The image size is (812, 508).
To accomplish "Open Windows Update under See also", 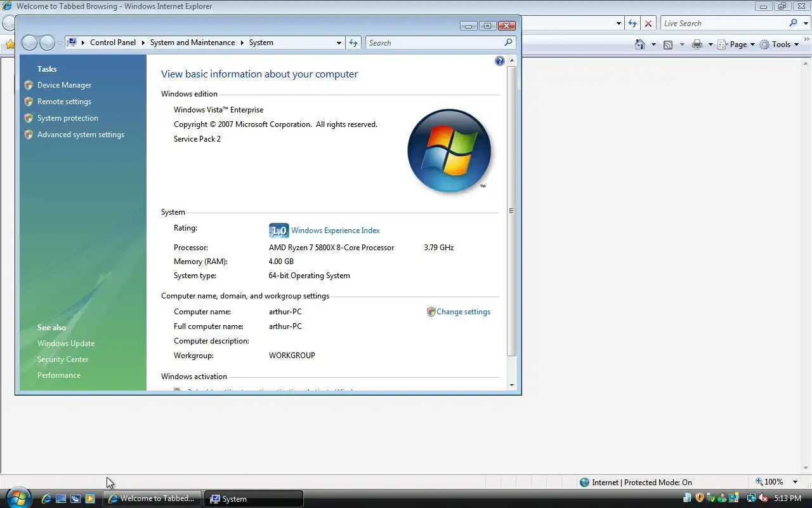I will [66, 344].
